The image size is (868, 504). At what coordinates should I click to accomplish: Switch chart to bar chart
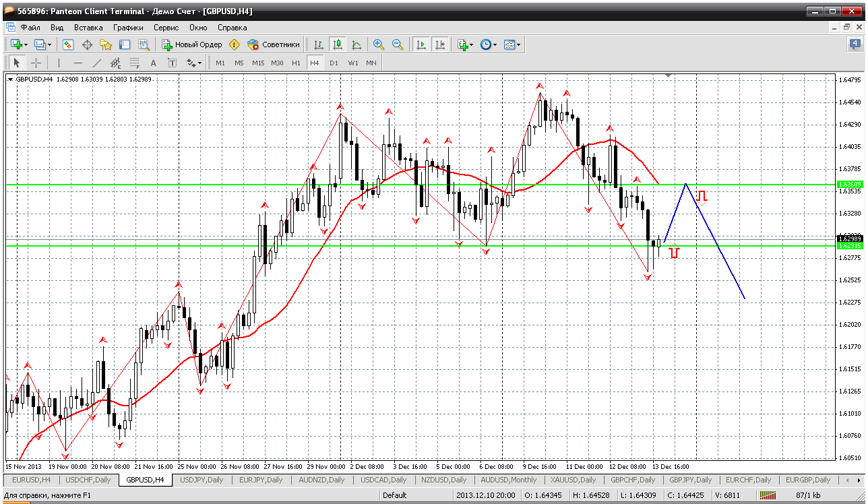[x=319, y=44]
